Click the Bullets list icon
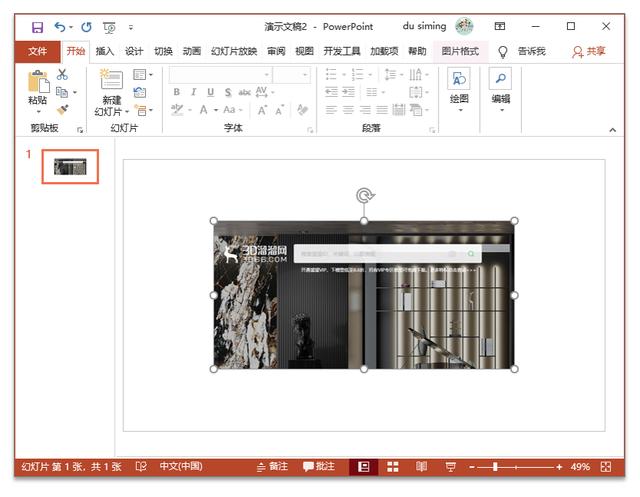 point(331,74)
